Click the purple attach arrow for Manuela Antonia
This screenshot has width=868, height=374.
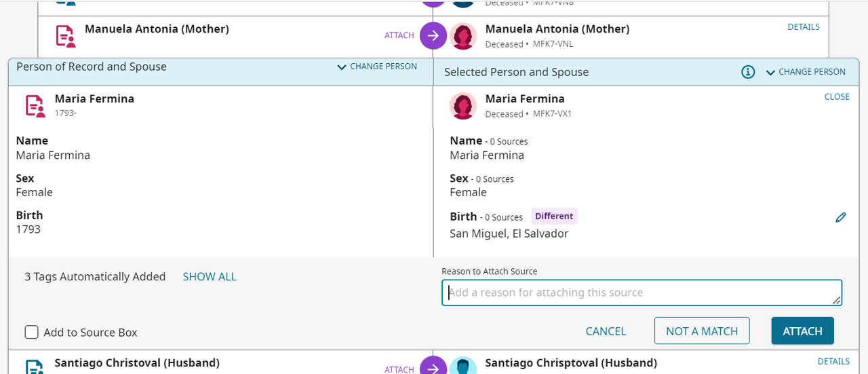pos(433,35)
